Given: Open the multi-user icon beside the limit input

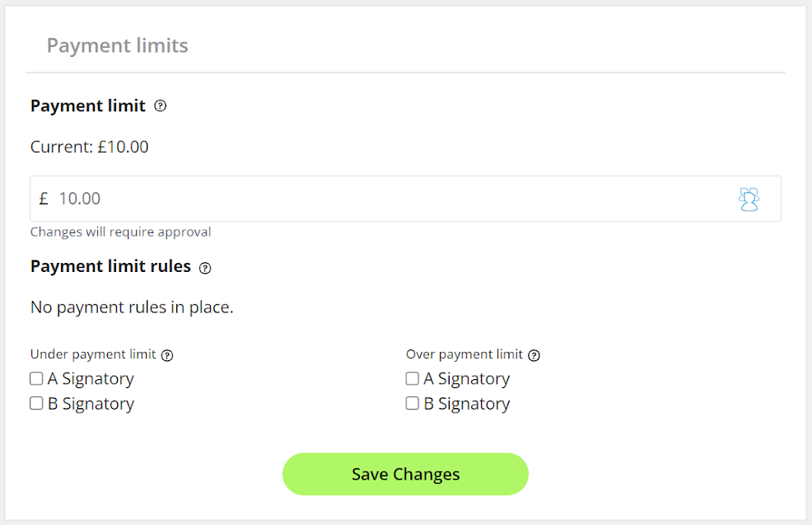Looking at the screenshot, I should (749, 199).
